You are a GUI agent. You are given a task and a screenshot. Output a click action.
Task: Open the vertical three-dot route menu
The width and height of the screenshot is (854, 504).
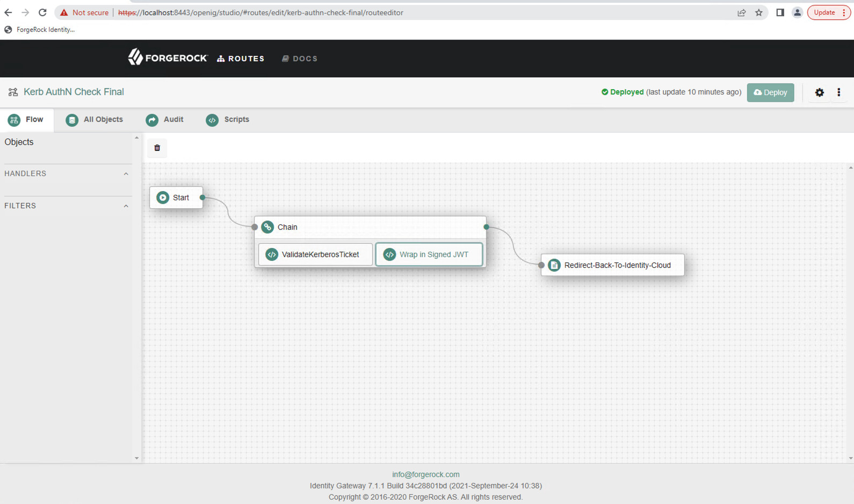[x=839, y=92]
